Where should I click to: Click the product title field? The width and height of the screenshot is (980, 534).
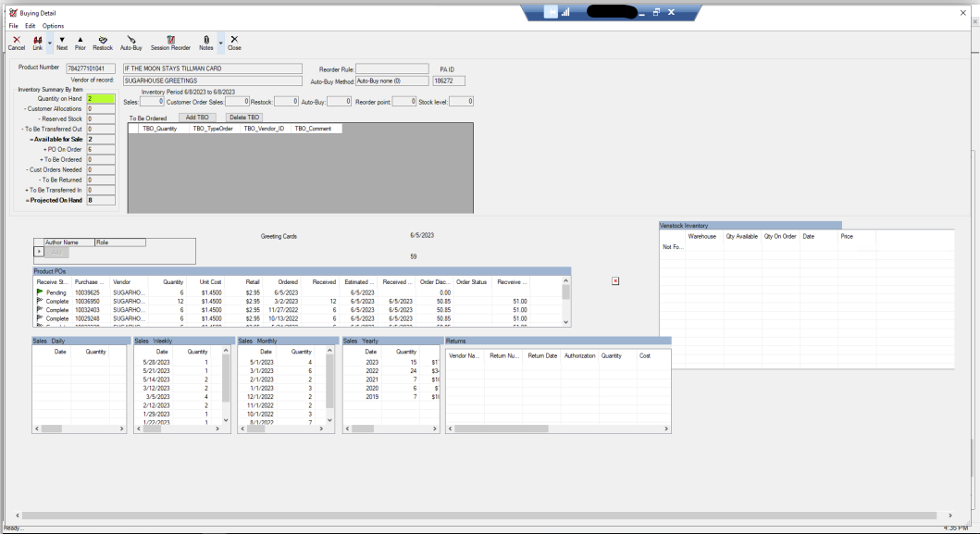point(213,68)
